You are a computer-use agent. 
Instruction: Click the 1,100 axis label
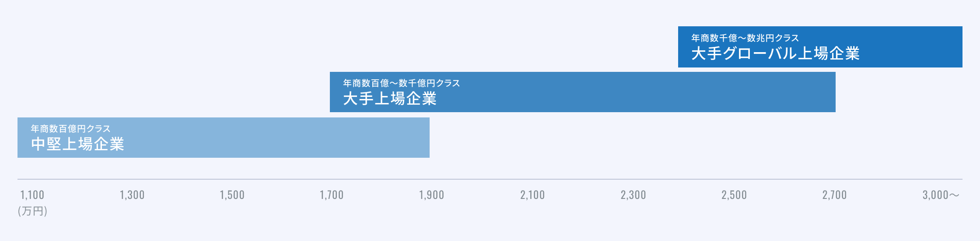point(32,195)
